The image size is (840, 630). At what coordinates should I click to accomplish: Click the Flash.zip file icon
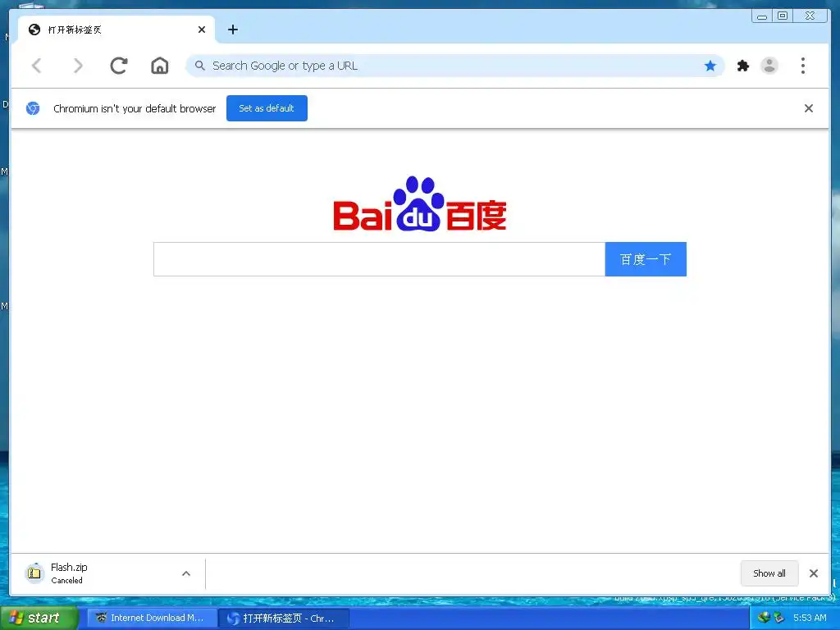pyautogui.click(x=34, y=573)
